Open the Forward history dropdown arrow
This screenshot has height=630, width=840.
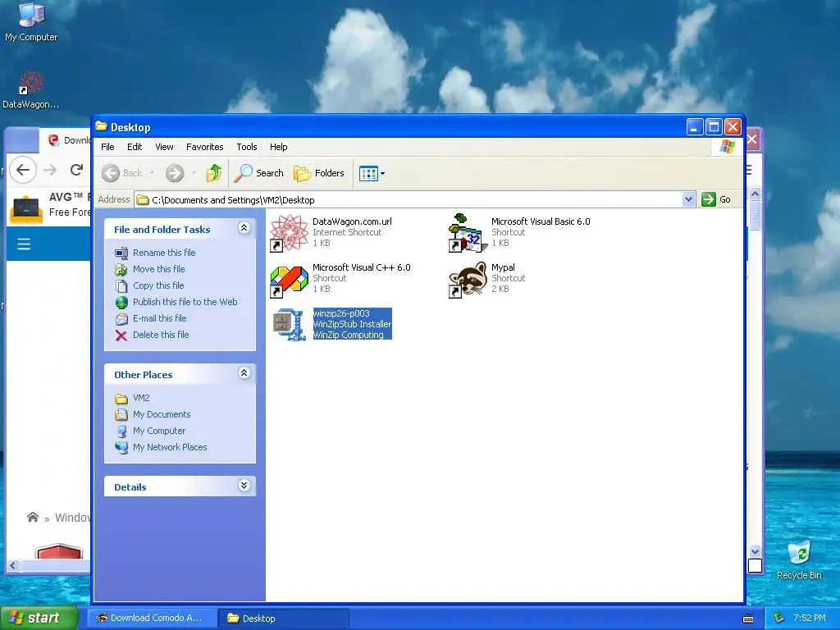194,173
